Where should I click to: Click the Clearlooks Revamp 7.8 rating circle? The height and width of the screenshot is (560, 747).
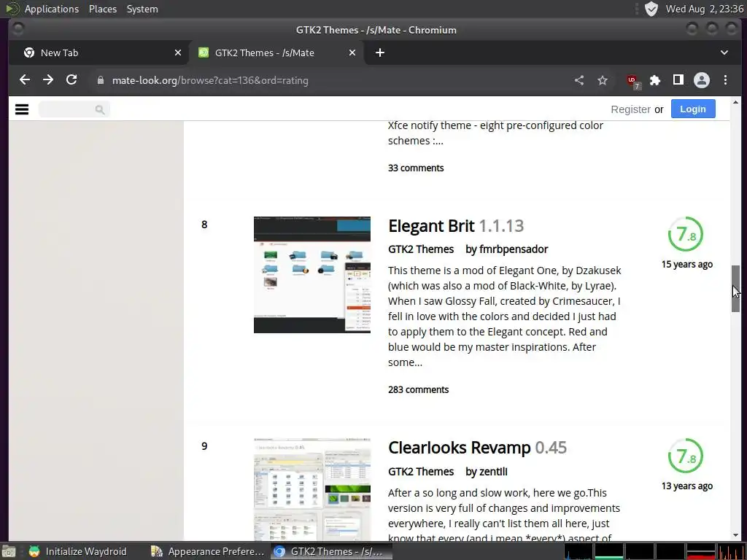686,456
